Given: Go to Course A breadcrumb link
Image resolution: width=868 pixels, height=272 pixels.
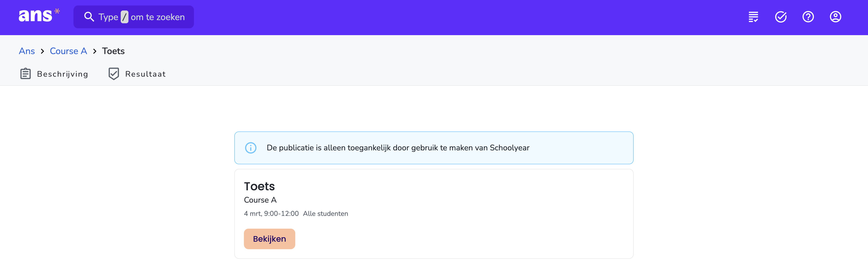Looking at the screenshot, I should [68, 51].
